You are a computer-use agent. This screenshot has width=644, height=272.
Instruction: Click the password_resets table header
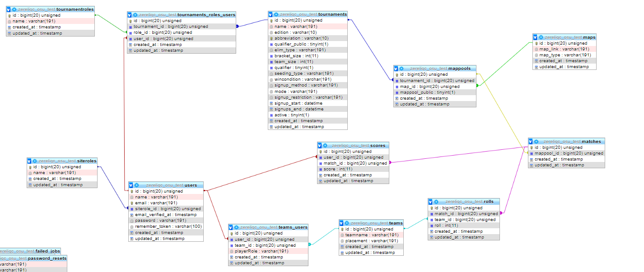click(x=34, y=258)
